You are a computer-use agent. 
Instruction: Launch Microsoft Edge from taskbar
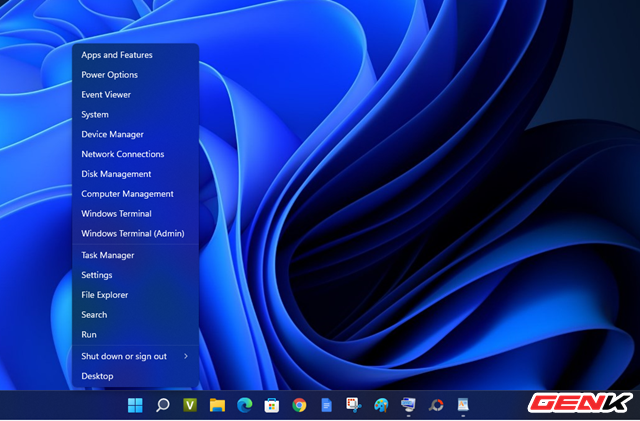[244, 405]
